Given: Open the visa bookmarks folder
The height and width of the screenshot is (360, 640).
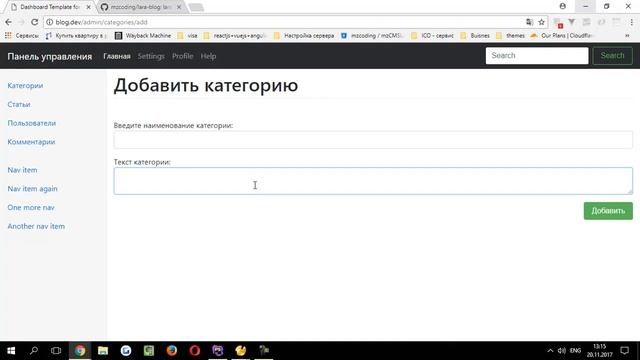Looking at the screenshot, I should (188, 36).
